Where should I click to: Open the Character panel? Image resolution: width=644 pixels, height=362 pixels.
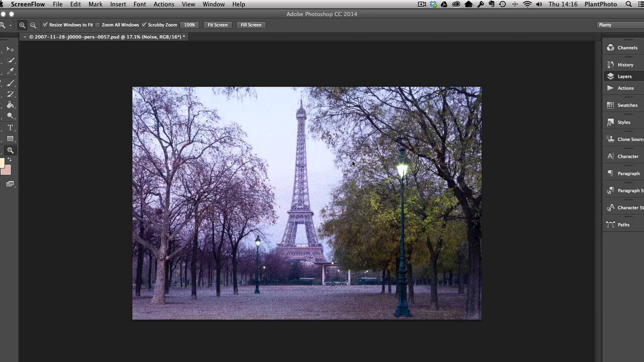pyautogui.click(x=623, y=156)
